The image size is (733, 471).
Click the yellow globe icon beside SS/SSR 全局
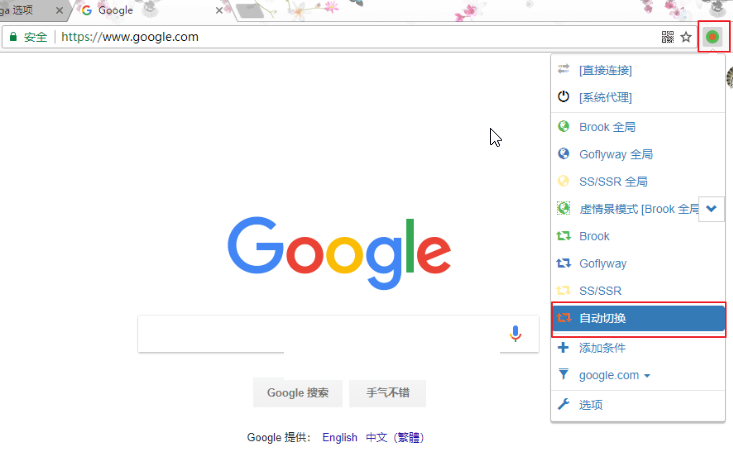(x=564, y=181)
